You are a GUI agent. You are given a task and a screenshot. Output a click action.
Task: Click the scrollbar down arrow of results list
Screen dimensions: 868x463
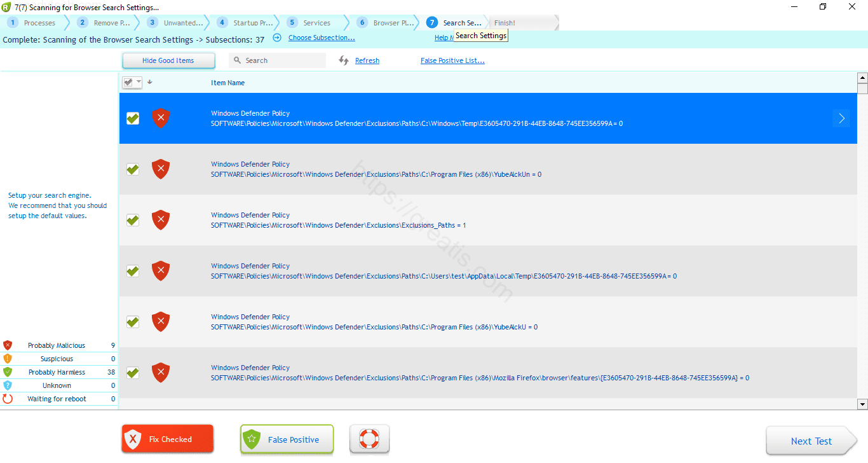tap(862, 404)
